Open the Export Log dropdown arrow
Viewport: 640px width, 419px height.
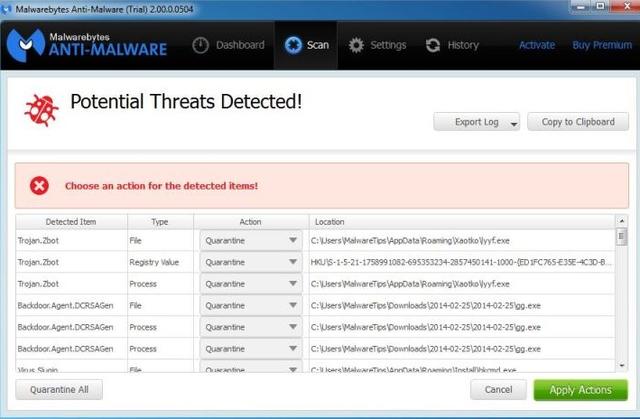click(514, 124)
